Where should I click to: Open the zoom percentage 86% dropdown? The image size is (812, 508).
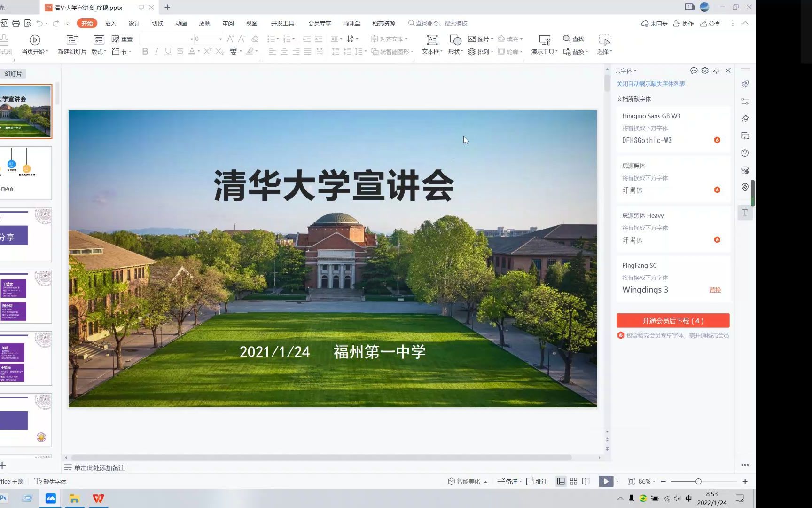[x=654, y=482]
